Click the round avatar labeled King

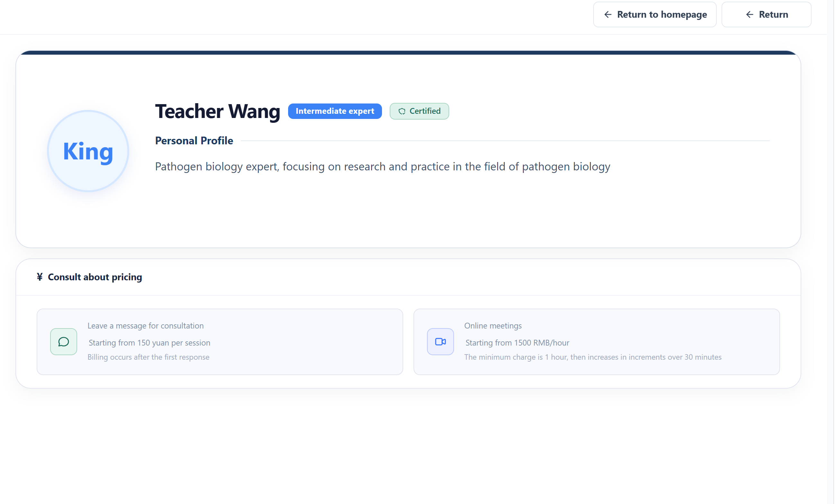(88, 151)
